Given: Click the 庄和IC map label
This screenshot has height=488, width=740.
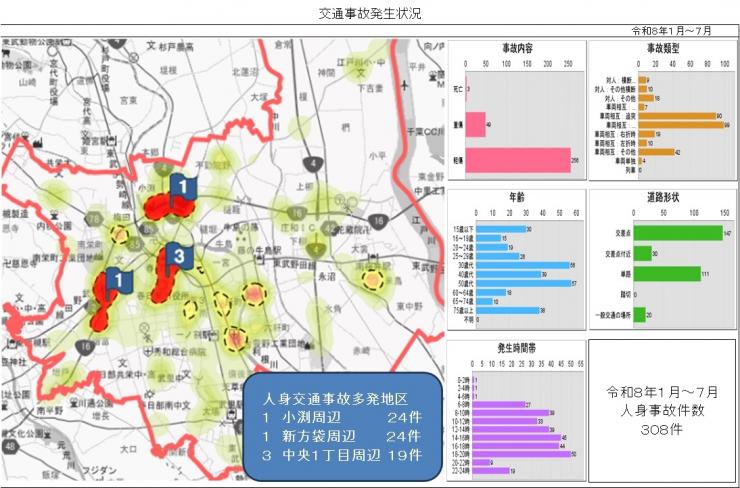Looking at the screenshot, I should point(297,227).
